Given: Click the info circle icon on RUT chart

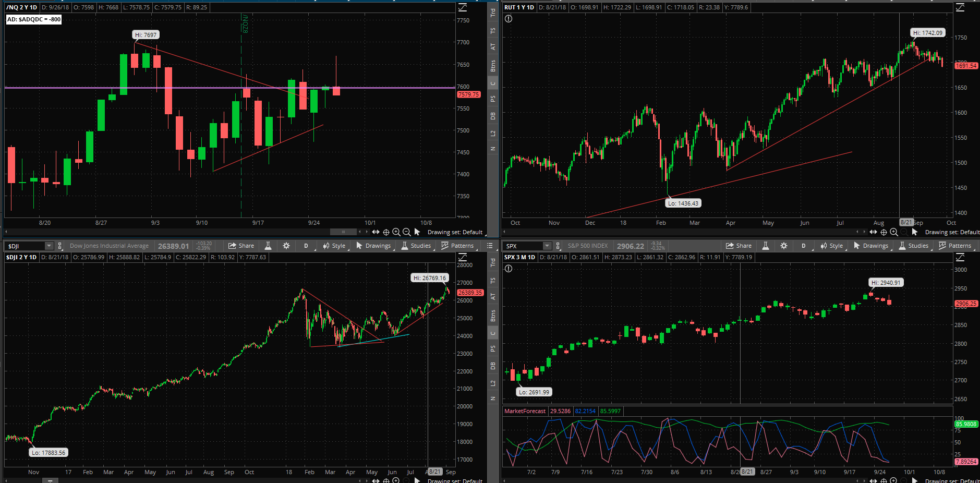Looking at the screenshot, I should click(509, 19).
